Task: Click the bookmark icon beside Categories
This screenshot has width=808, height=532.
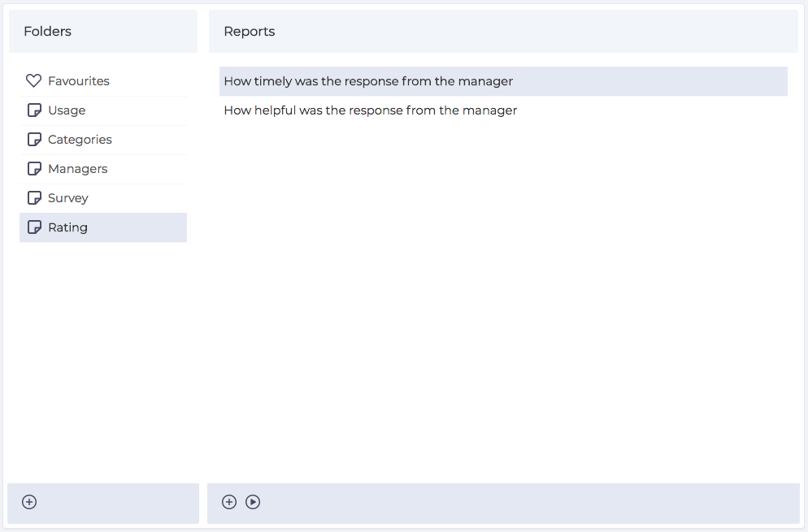Action: (x=33, y=139)
